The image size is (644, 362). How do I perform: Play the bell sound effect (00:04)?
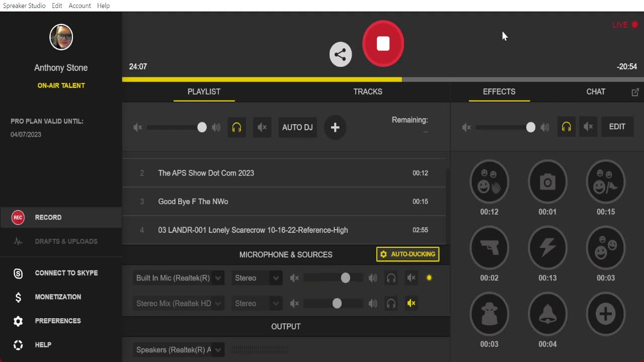(x=547, y=314)
